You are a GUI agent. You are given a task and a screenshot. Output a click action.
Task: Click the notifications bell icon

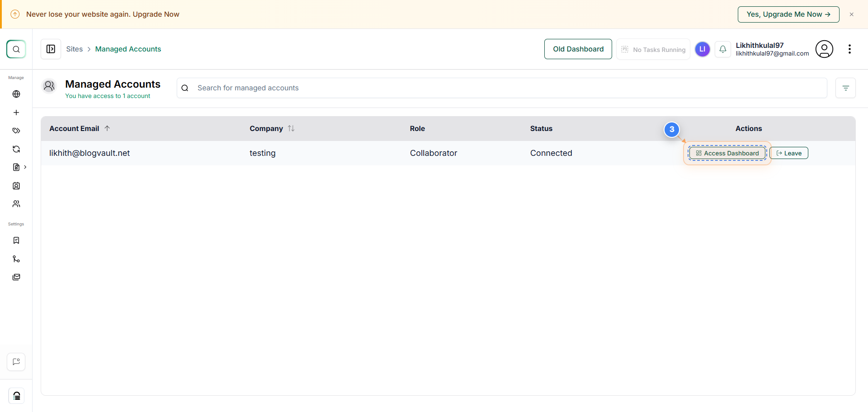point(723,49)
